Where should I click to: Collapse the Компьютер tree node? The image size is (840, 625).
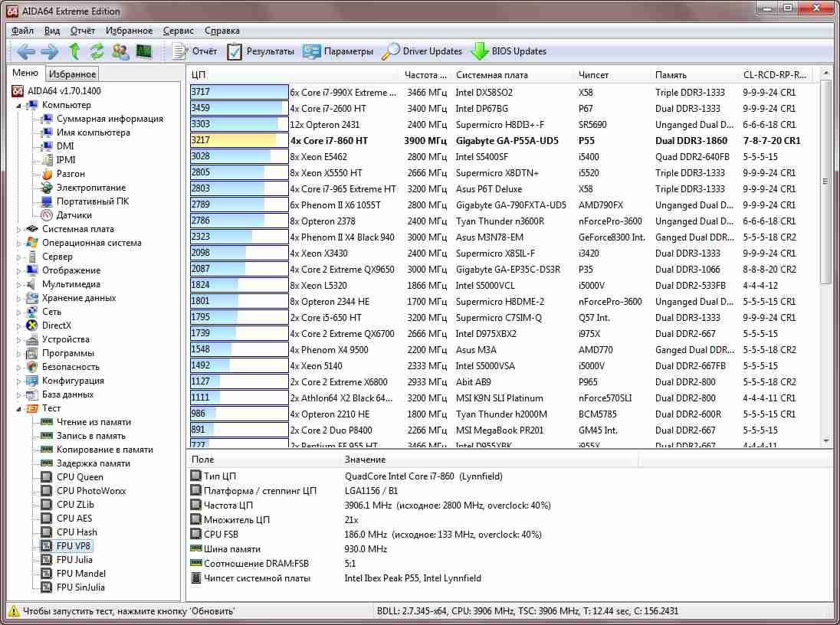pos(20,105)
